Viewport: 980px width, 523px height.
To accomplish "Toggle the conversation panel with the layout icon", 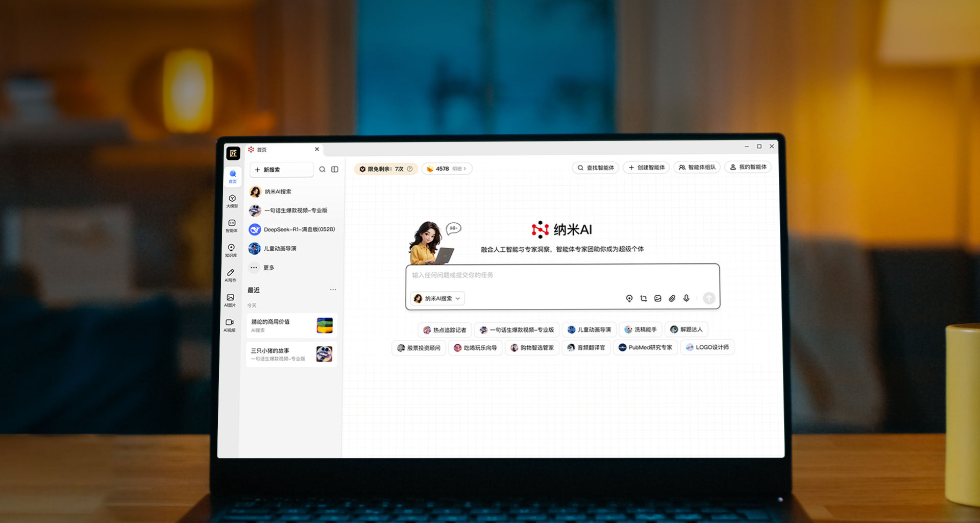I will click(335, 170).
